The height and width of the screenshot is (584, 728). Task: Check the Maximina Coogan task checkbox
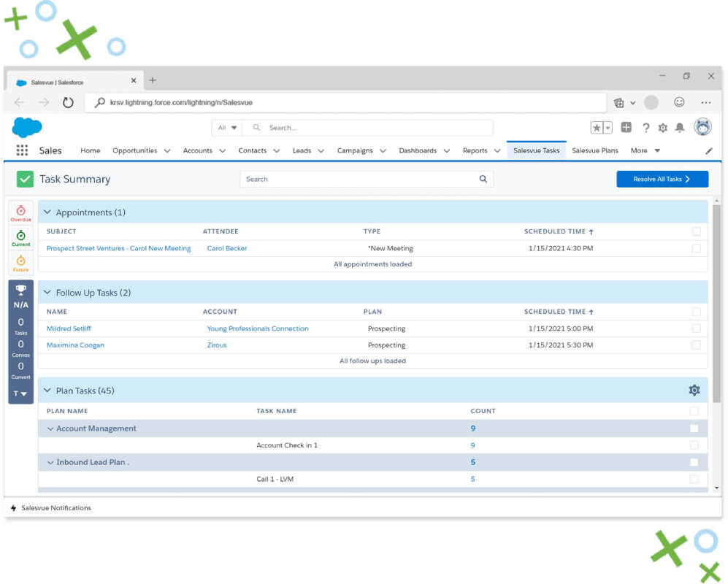(x=696, y=345)
